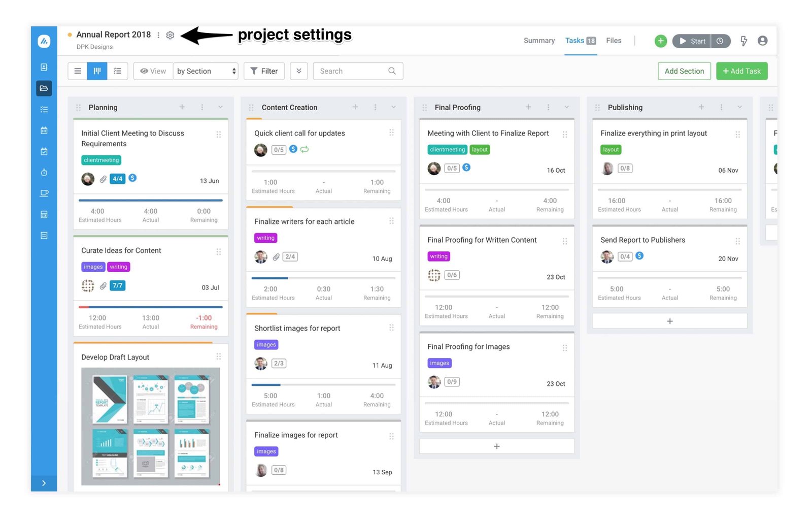The width and height of the screenshot is (812, 520).
Task: Click the recurring task icon on Quick client call
Action: click(304, 149)
